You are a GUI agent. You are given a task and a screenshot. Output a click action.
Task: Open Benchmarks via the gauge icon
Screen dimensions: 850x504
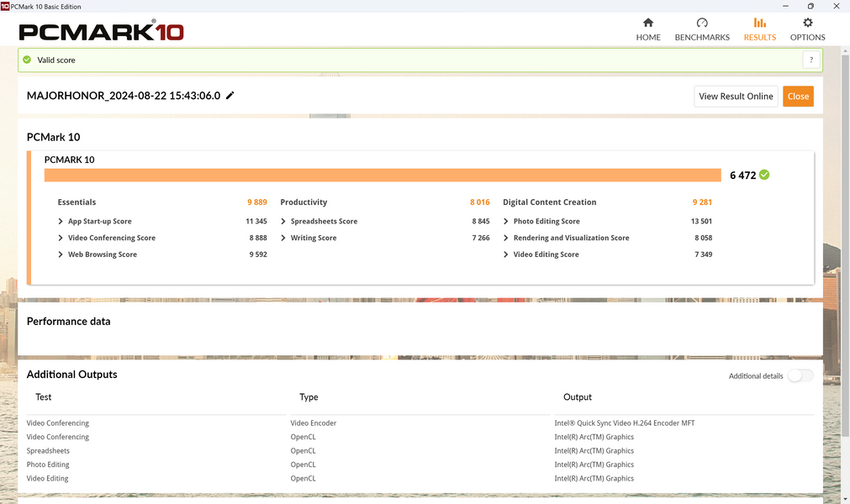click(x=702, y=24)
